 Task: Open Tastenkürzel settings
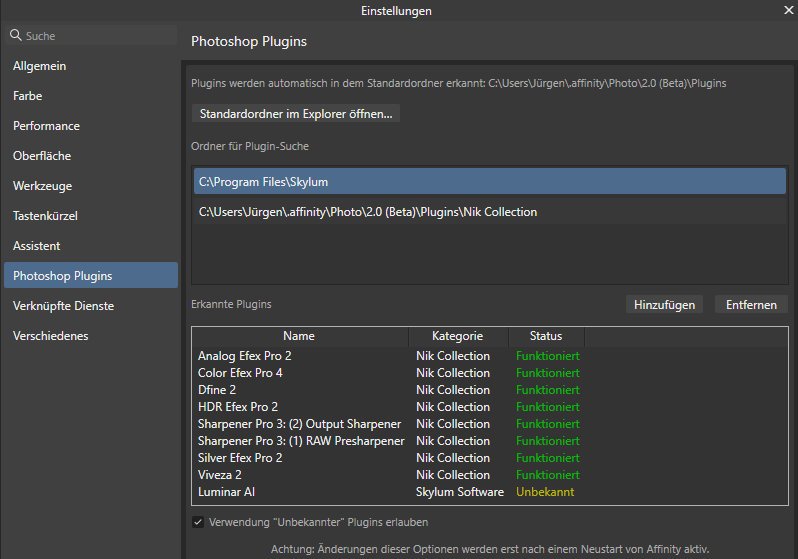coord(45,216)
